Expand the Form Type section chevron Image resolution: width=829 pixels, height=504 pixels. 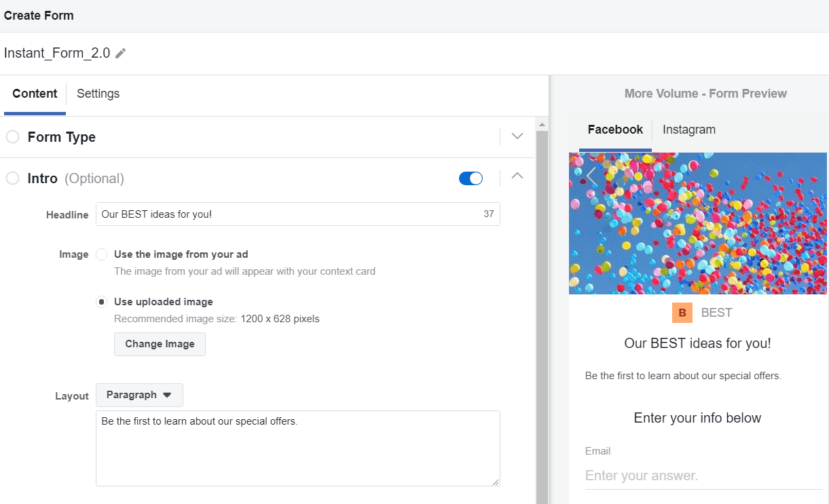[x=517, y=136]
